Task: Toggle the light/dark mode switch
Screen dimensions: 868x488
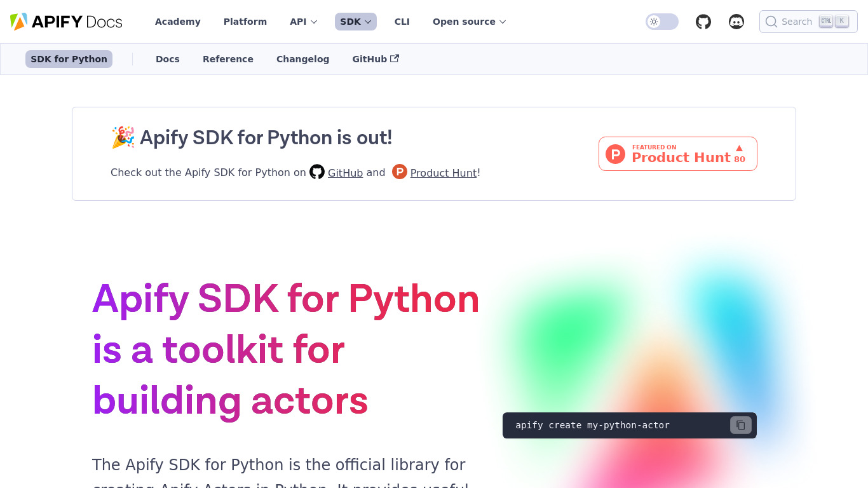Action: 662,22
